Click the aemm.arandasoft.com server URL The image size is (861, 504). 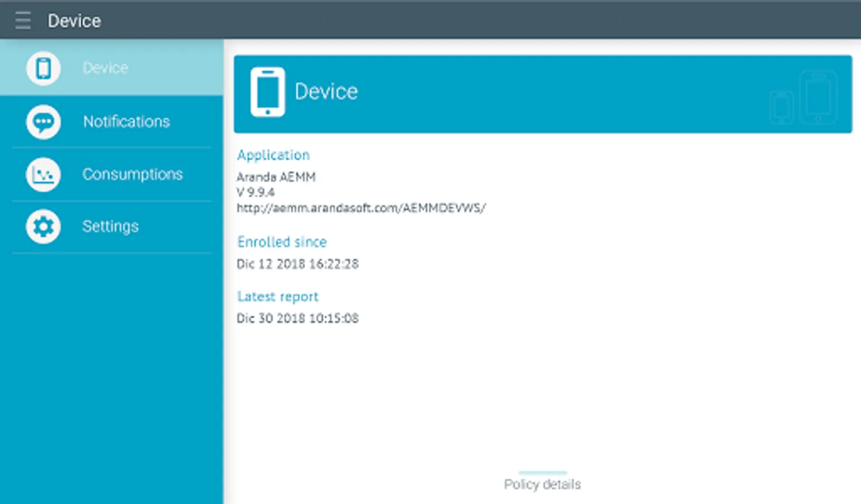(361, 208)
